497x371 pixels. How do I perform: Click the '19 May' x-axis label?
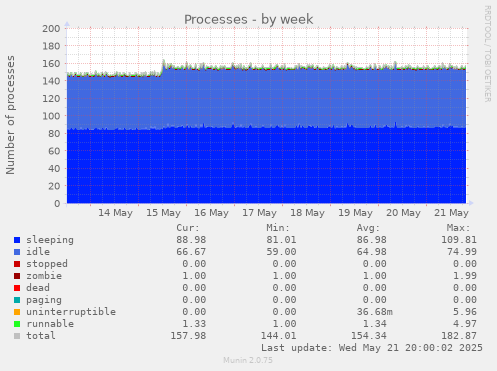355,213
